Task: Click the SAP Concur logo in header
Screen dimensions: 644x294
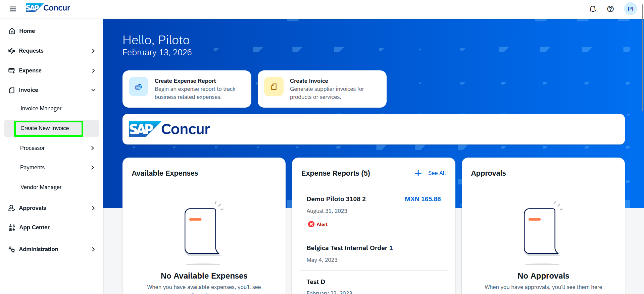Action: click(48, 8)
